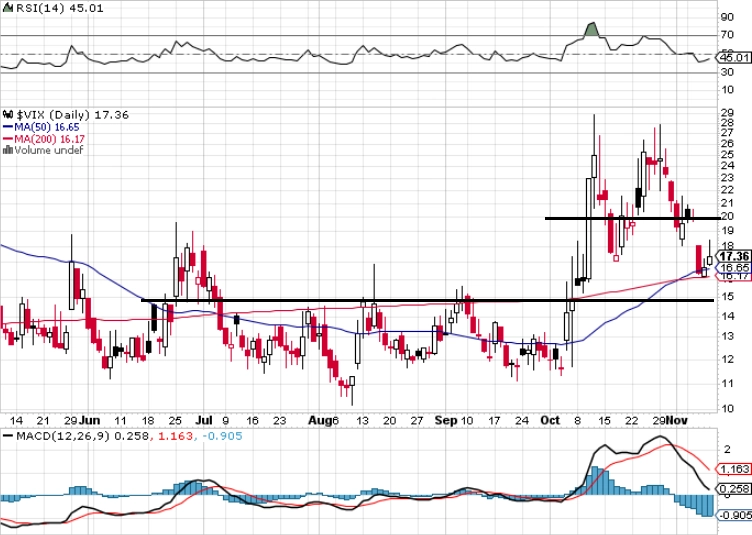The image size is (752, 535).
Task: Click the MACD(12,26,9) indicator label
Action: [64, 436]
